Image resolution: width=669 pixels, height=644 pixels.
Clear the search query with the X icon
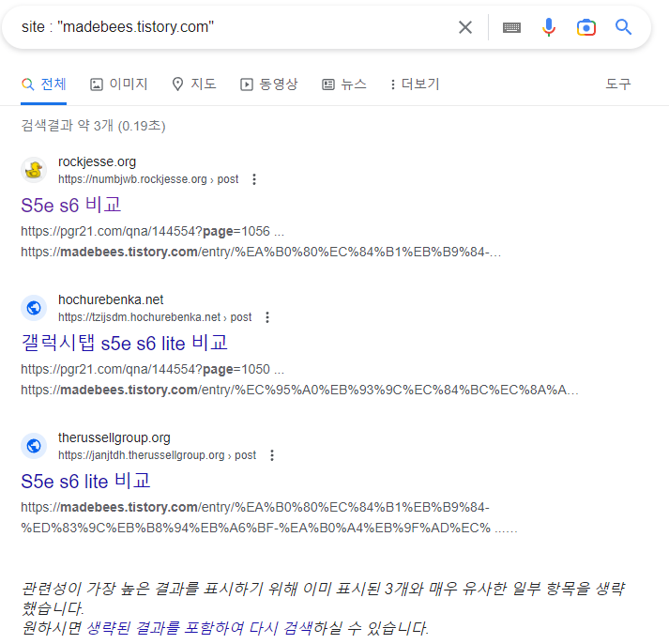(465, 27)
